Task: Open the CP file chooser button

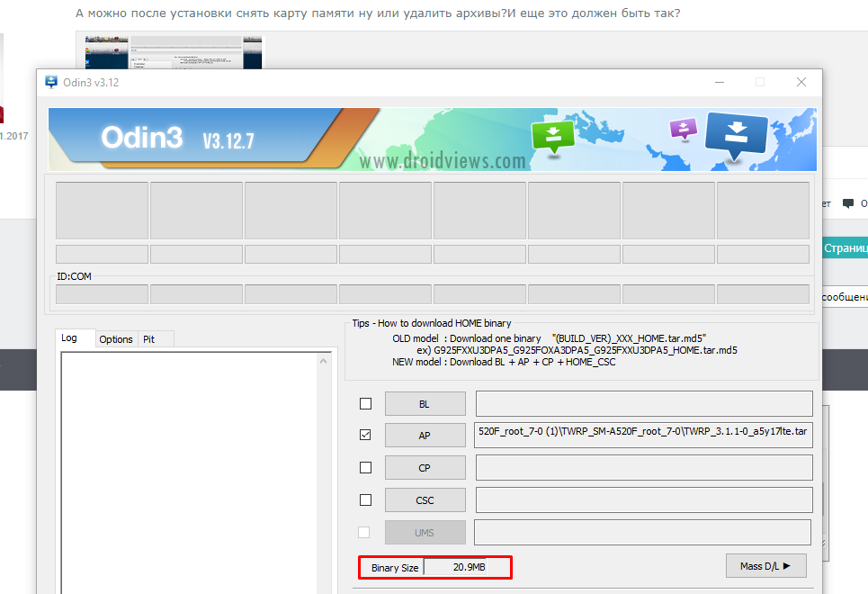Action: (425, 468)
